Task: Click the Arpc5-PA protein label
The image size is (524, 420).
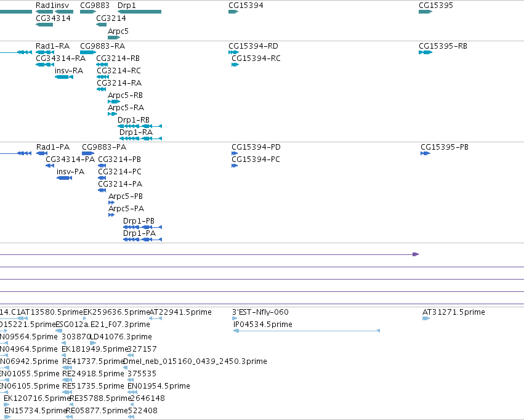Action: [x=126, y=209]
